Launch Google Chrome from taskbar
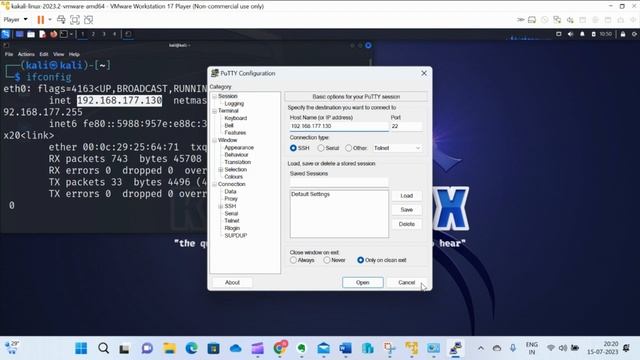The height and width of the screenshot is (360, 640). 280,348
